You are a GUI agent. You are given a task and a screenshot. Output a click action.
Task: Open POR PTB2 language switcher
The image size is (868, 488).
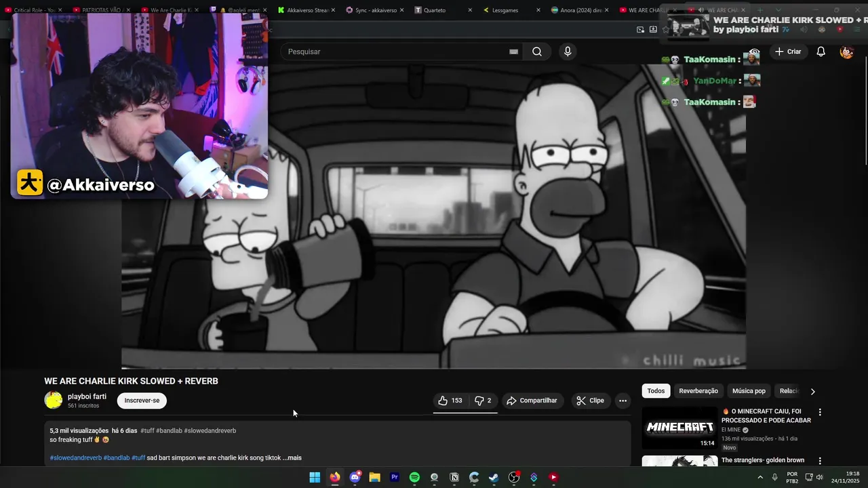point(792,477)
